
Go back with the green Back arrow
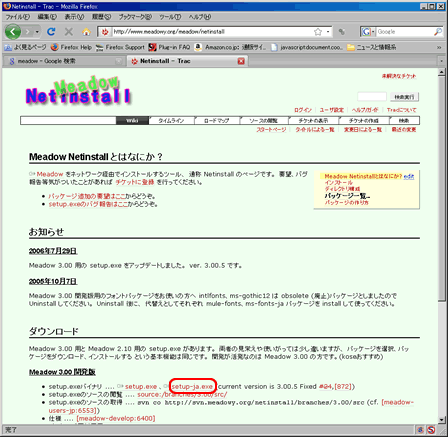(x=13, y=32)
